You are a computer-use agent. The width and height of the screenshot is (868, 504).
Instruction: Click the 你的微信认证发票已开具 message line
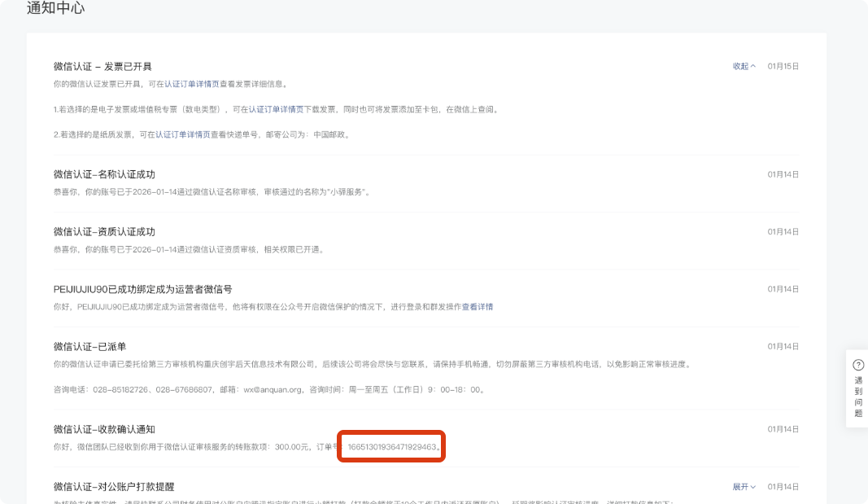[x=171, y=84]
